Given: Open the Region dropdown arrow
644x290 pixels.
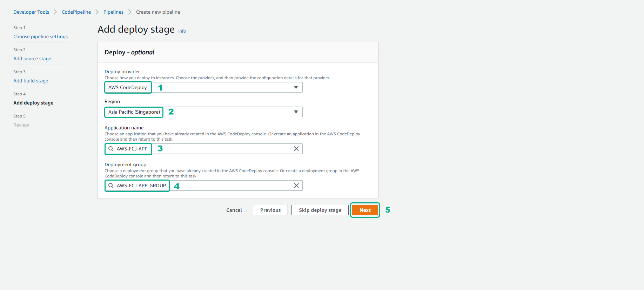Looking at the screenshot, I should tap(296, 112).
